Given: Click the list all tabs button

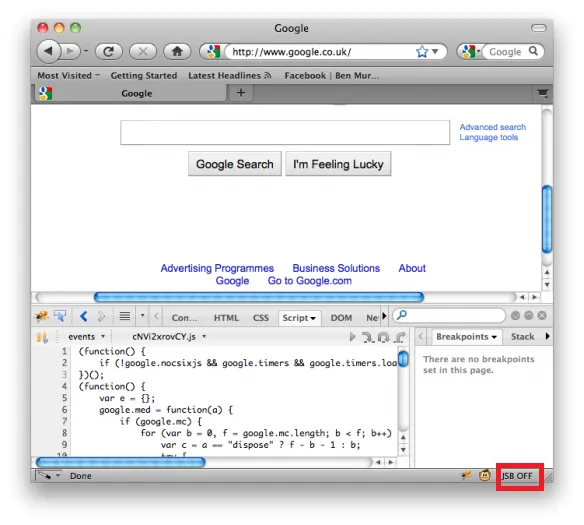Looking at the screenshot, I should (x=543, y=93).
